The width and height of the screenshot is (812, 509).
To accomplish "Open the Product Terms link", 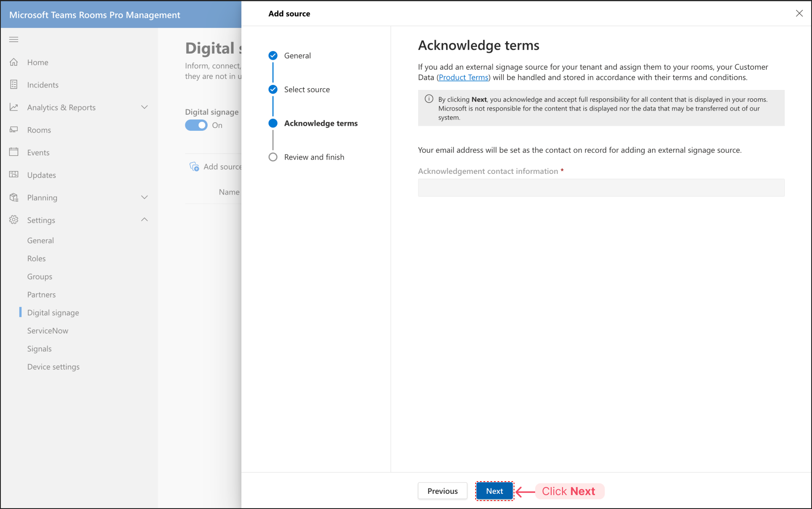I will coord(463,77).
